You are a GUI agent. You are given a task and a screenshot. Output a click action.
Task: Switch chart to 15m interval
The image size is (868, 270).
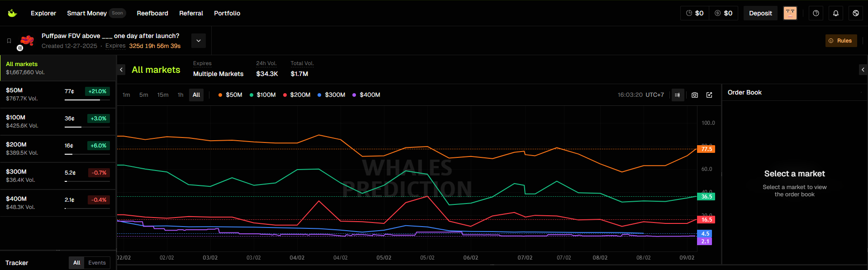[x=163, y=95]
